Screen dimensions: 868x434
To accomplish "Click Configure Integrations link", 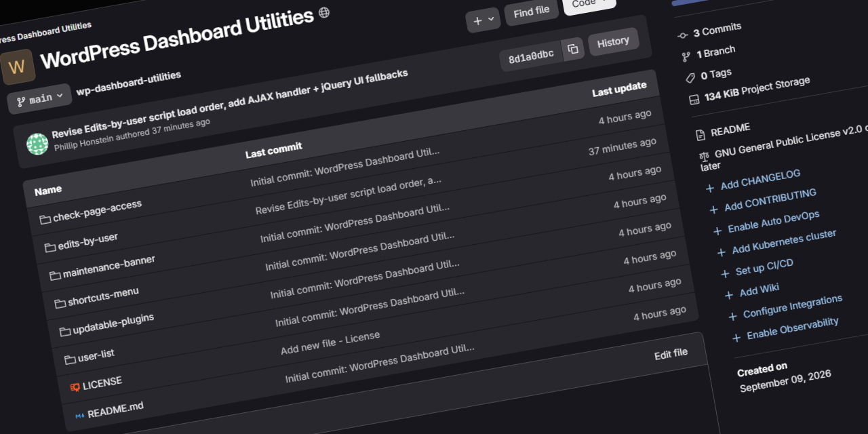I will point(793,307).
